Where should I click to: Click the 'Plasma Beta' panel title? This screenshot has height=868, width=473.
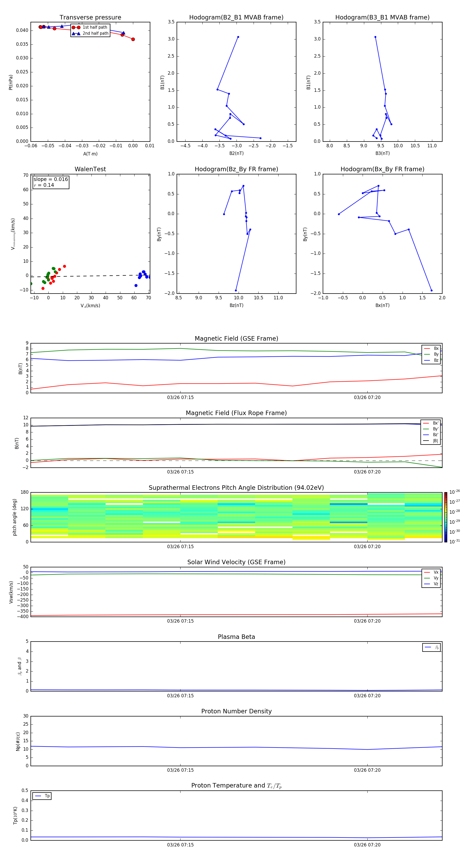(x=236, y=637)
